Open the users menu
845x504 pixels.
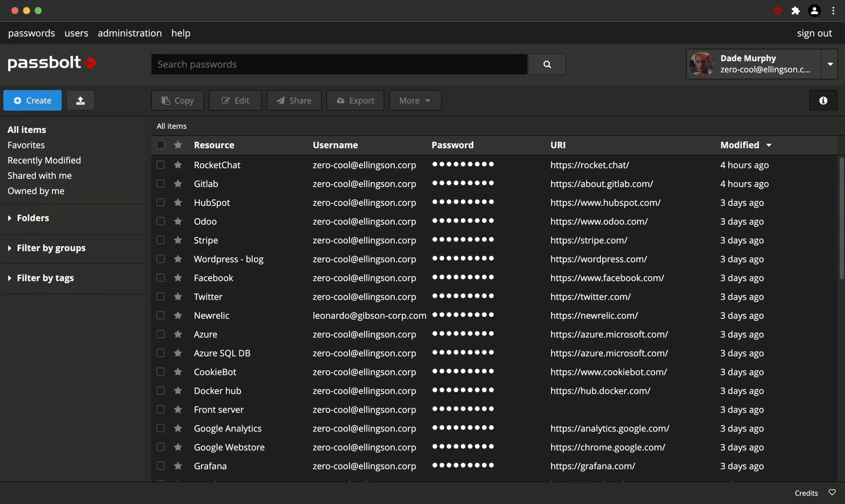[76, 33]
